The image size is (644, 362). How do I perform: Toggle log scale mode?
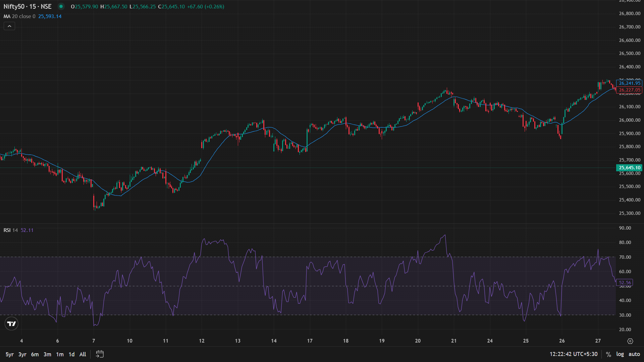point(620,354)
